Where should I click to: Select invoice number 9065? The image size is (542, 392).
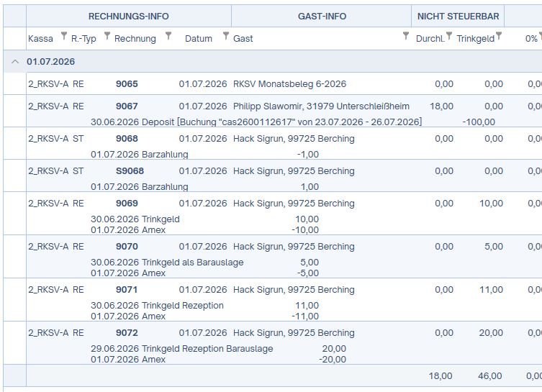coord(127,84)
